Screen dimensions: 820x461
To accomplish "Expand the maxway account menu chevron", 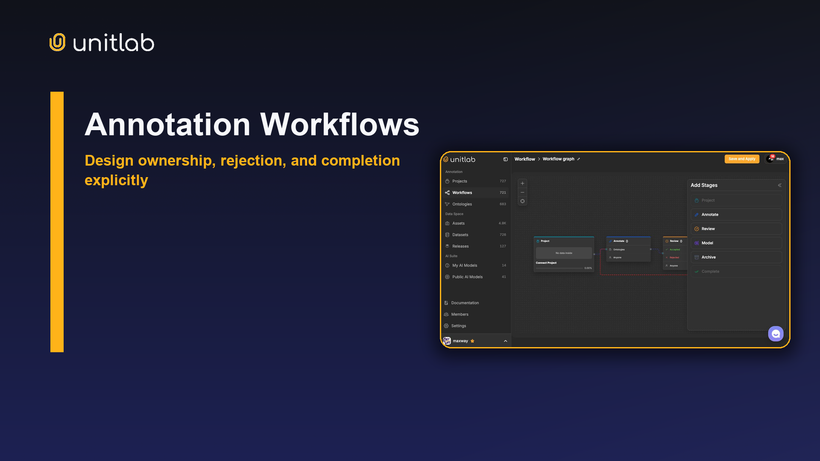I will pyautogui.click(x=505, y=341).
